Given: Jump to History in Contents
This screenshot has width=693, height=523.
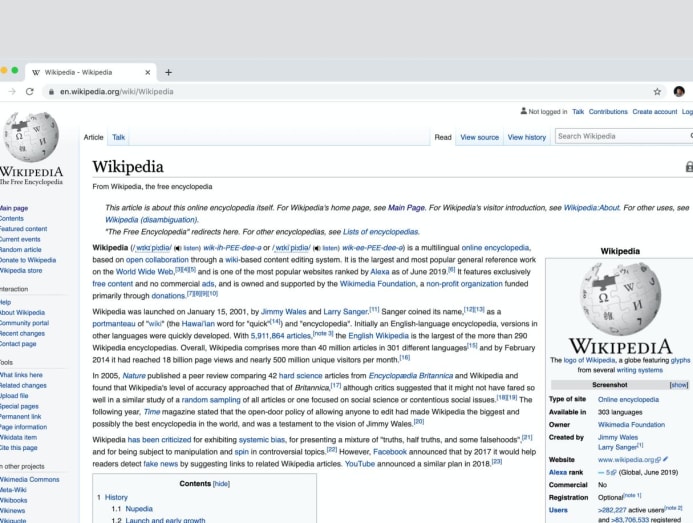Looking at the screenshot, I should (116, 497).
